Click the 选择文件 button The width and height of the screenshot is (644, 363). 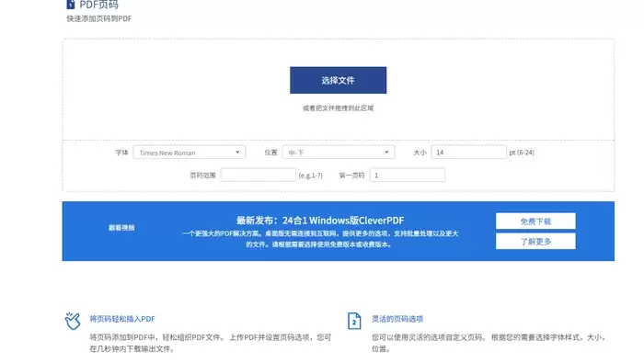coord(338,80)
